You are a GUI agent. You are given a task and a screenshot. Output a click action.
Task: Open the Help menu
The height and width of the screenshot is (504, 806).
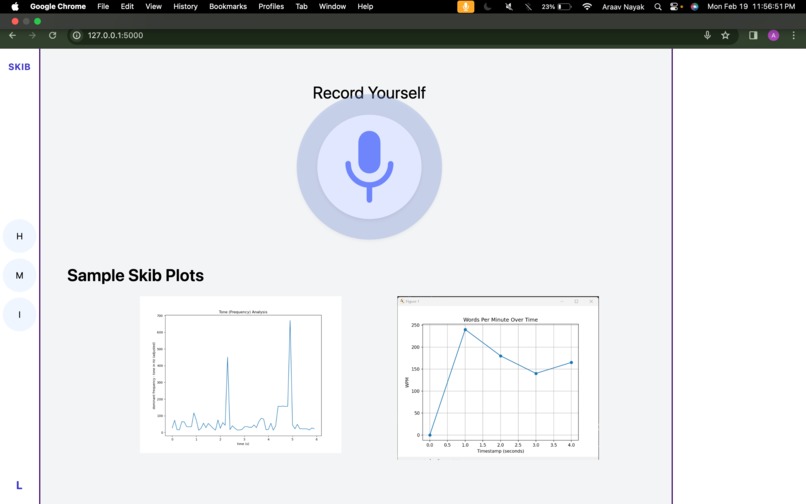(365, 7)
